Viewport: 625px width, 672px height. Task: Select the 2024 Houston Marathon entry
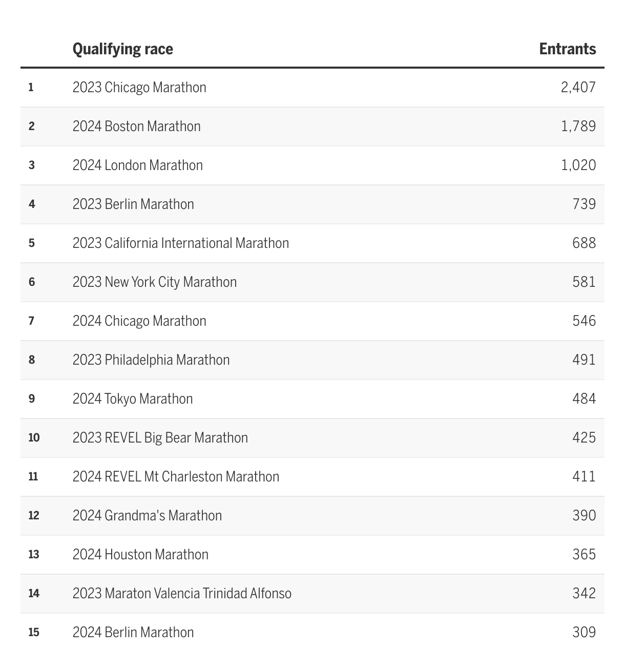140,555
